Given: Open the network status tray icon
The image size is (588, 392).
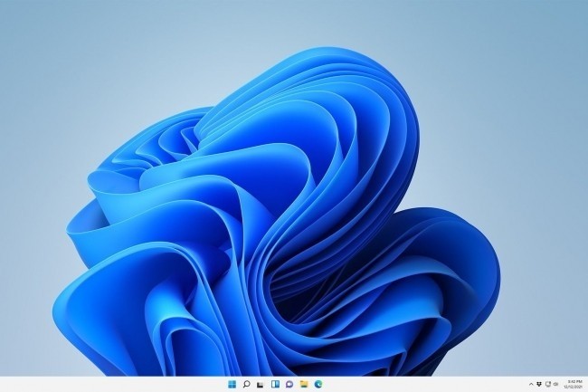Looking at the screenshot, I should [548, 384].
